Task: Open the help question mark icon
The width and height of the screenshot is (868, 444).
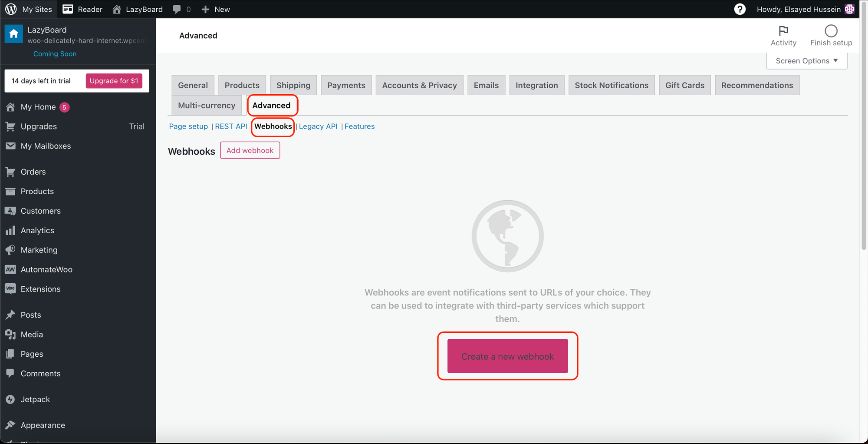Action: (740, 9)
